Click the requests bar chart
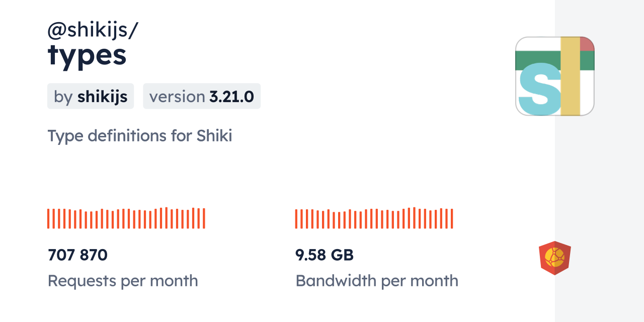This screenshot has width=644, height=322. tap(126, 218)
